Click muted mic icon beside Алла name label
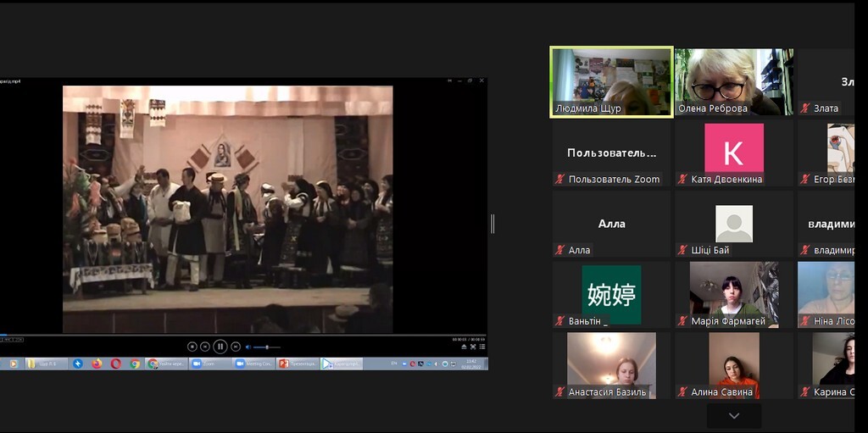Screen dimensions: 868x433 560,250
